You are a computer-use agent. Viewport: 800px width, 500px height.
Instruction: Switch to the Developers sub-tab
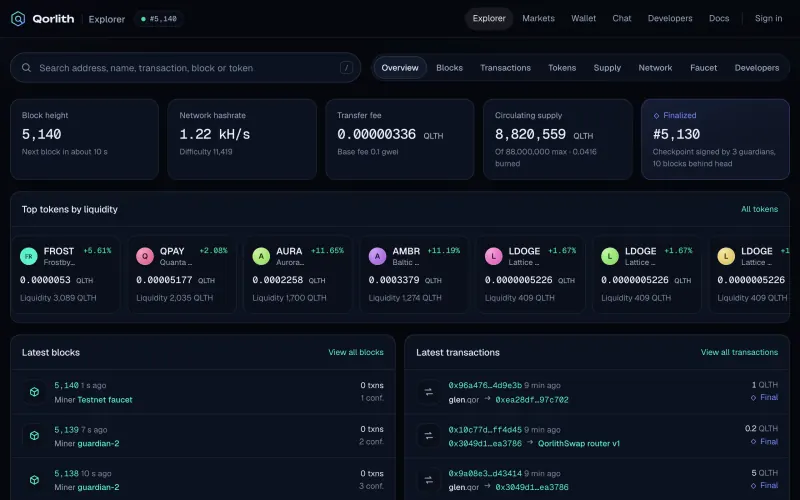pyautogui.click(x=757, y=68)
